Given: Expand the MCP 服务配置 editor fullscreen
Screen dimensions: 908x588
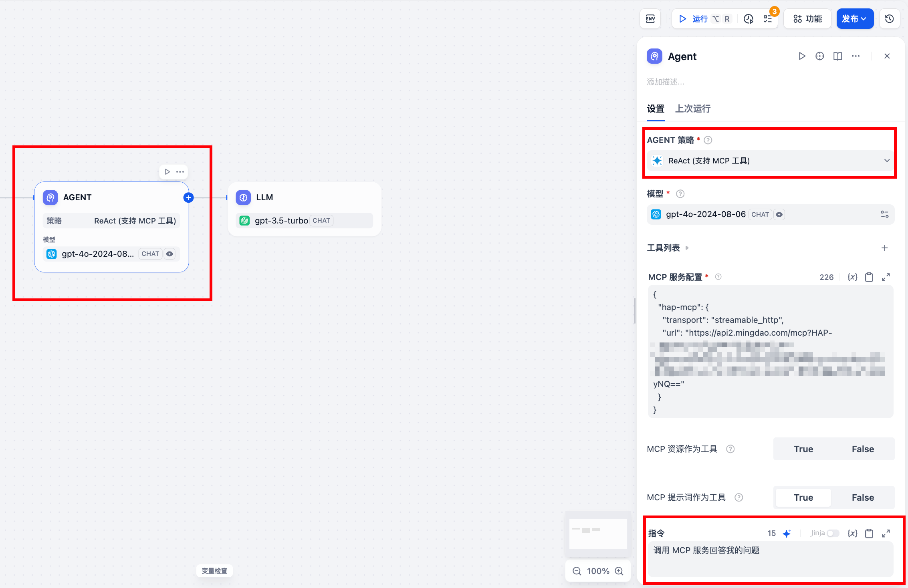Looking at the screenshot, I should [x=886, y=277].
